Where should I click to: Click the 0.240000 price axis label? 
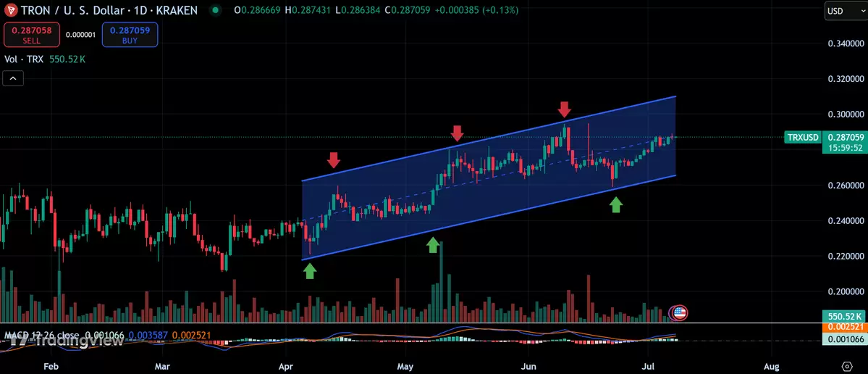846,221
